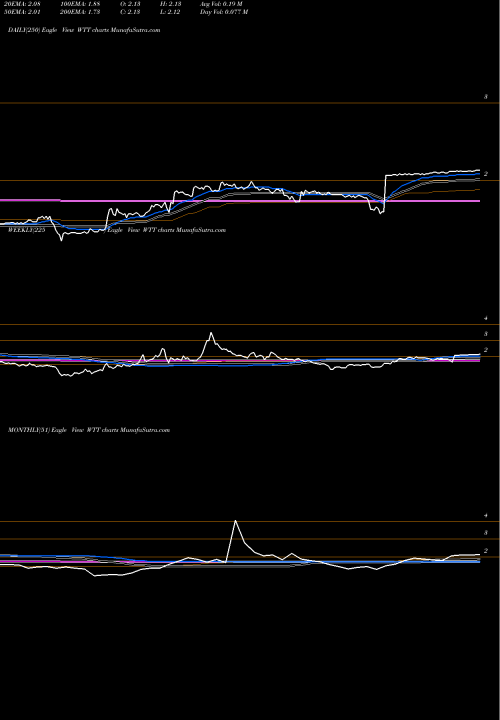Select the 200EMA: 1.73 value
This screenshot has width=500, height=720.
[79, 12]
